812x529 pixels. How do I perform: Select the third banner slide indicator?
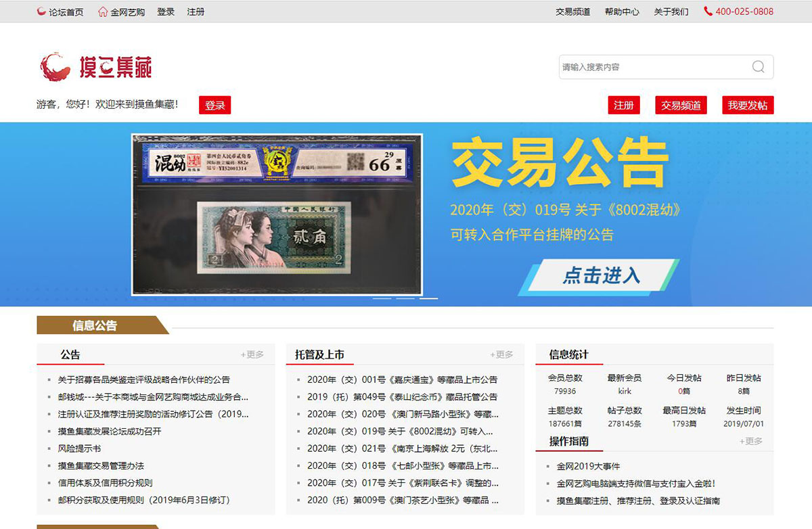tap(428, 298)
